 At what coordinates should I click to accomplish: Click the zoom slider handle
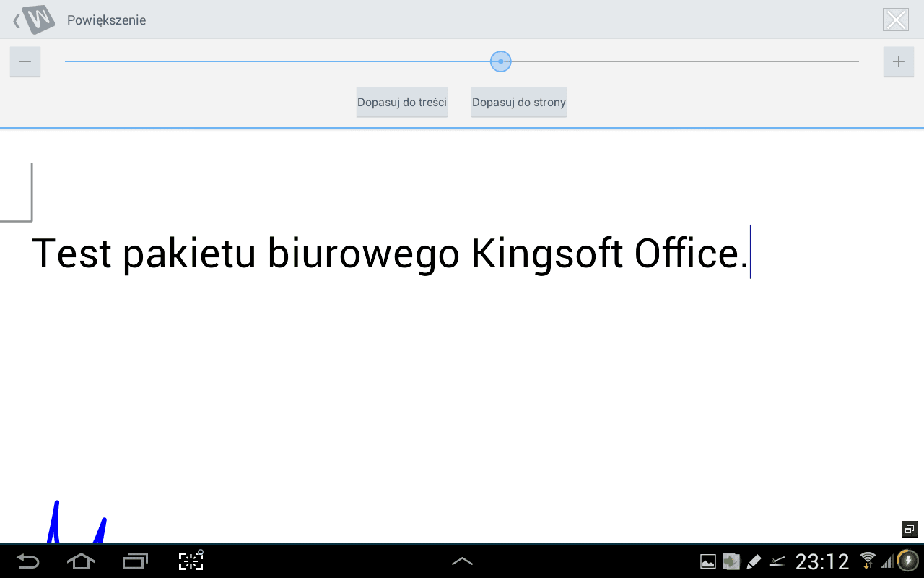[x=500, y=61]
